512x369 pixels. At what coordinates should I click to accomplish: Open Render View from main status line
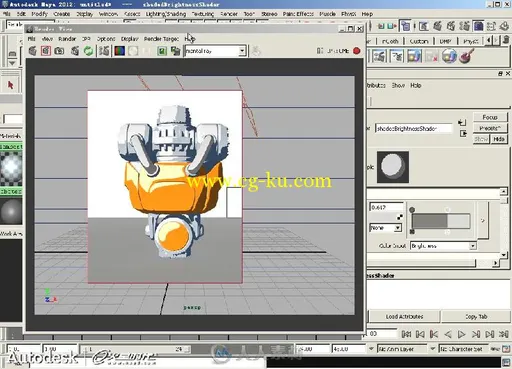[424, 26]
